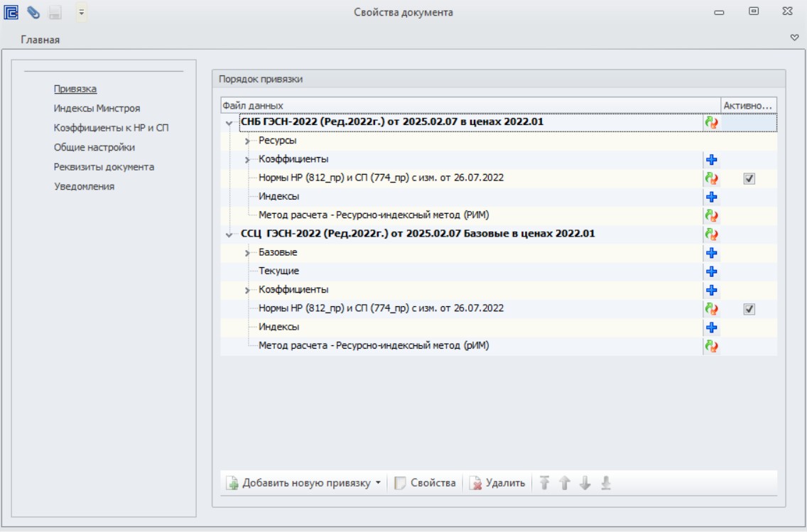Toggle the active checkbox for the second Нормы НР row
Viewport: 807px width, 532px height.
click(x=749, y=309)
